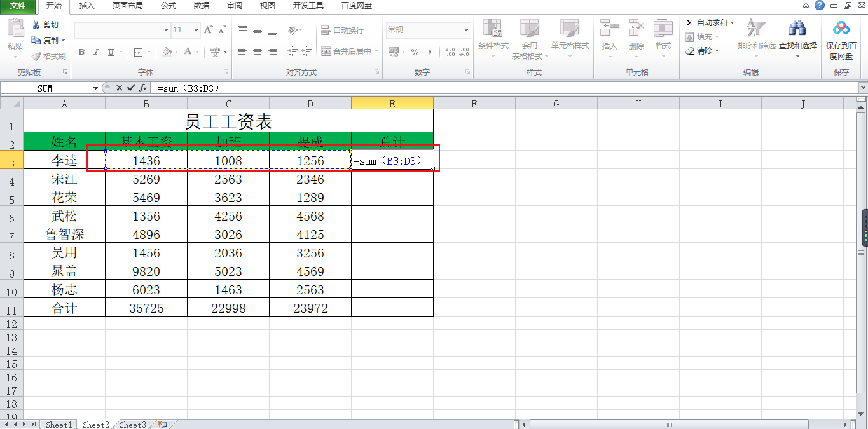Increase font size with large A icon
This screenshot has width=868, height=429.
[x=209, y=30]
